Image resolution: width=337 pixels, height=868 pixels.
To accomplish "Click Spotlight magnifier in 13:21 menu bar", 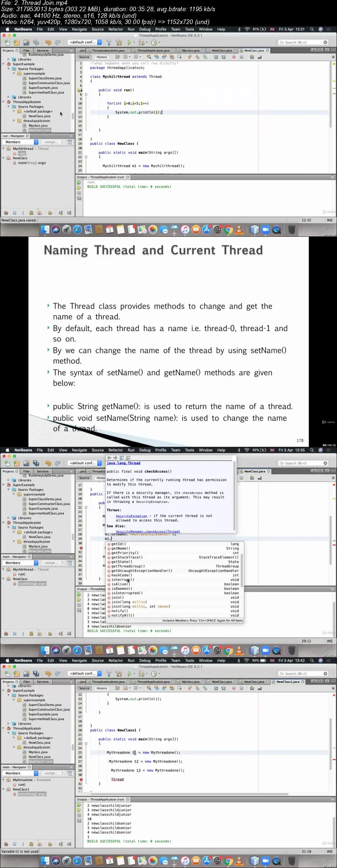I will [312, 29].
